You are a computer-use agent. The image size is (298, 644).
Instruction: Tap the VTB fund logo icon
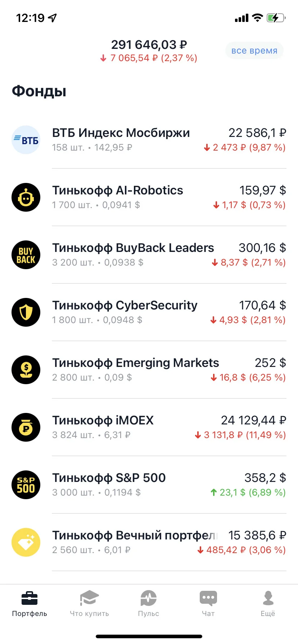point(26,140)
